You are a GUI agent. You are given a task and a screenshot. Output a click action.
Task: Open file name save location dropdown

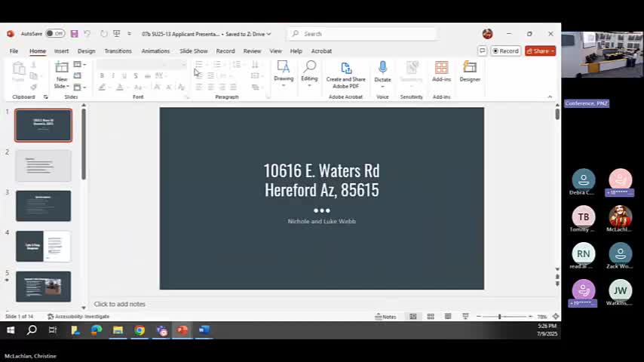269,34
